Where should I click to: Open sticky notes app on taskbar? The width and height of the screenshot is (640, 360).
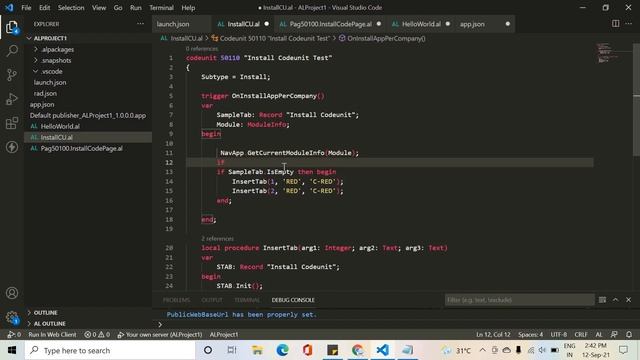[x=333, y=350]
